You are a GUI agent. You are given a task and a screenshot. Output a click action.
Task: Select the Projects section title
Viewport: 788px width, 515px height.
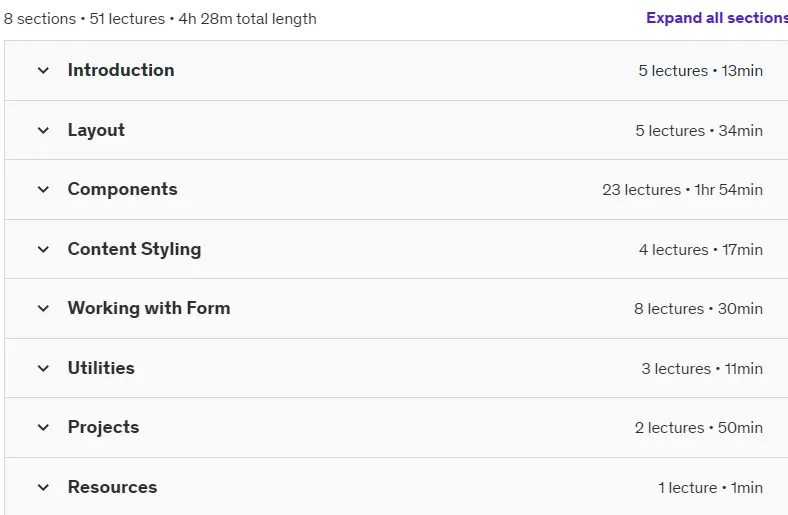pos(104,428)
